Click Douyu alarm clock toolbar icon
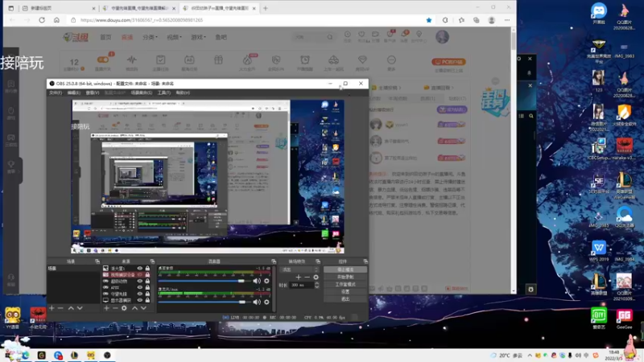 pos(305,60)
